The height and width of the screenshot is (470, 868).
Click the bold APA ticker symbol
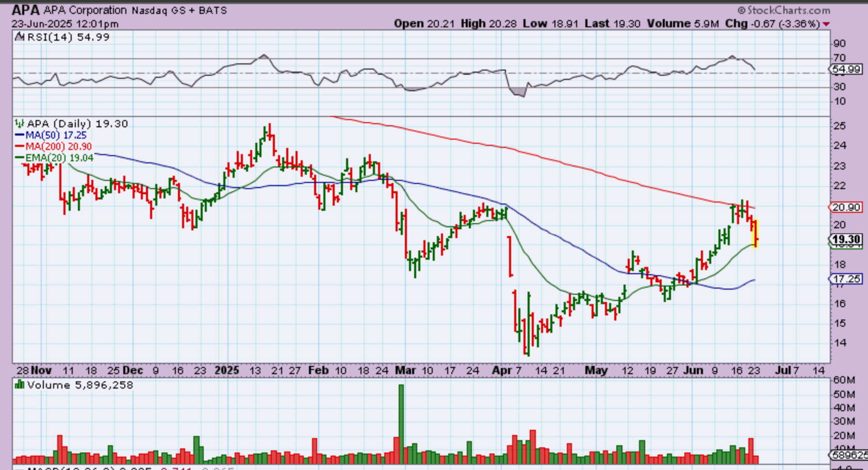click(25, 10)
